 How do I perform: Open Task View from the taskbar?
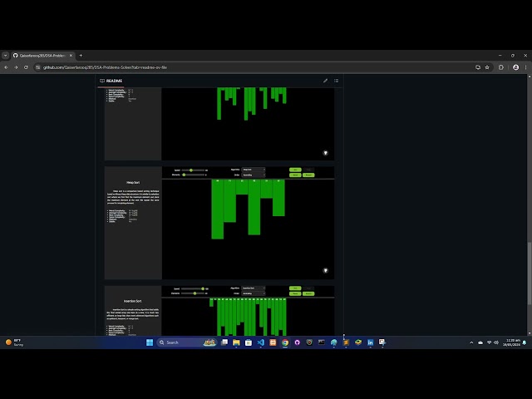224,342
